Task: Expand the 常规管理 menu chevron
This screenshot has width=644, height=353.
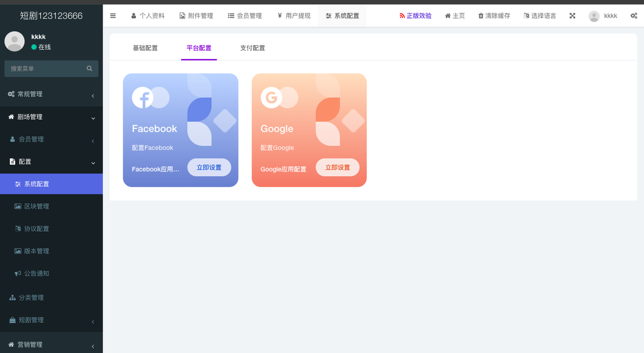Action: [93, 96]
